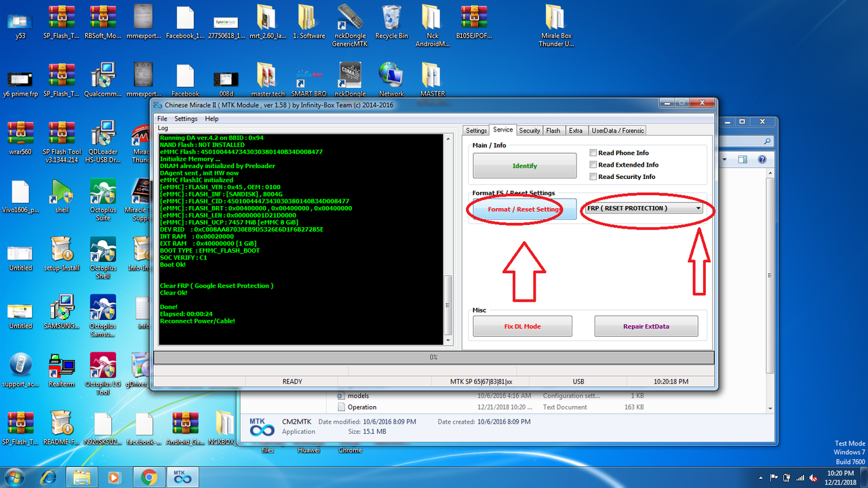
Task: Enable the Read Security Info checkbox
Action: pos(593,177)
